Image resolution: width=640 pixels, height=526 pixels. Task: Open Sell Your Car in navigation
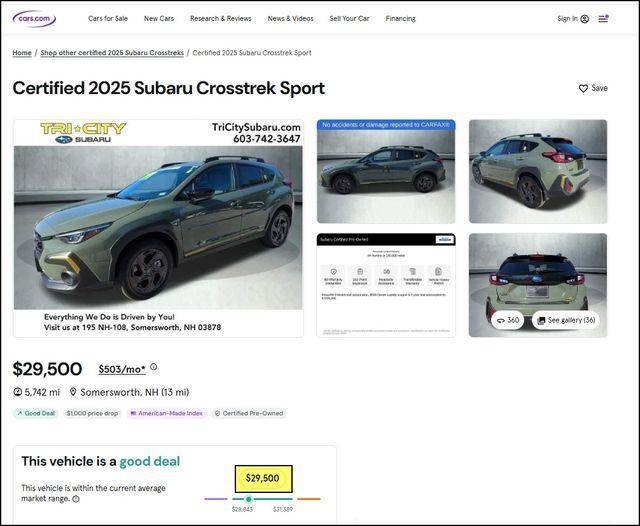(x=349, y=18)
